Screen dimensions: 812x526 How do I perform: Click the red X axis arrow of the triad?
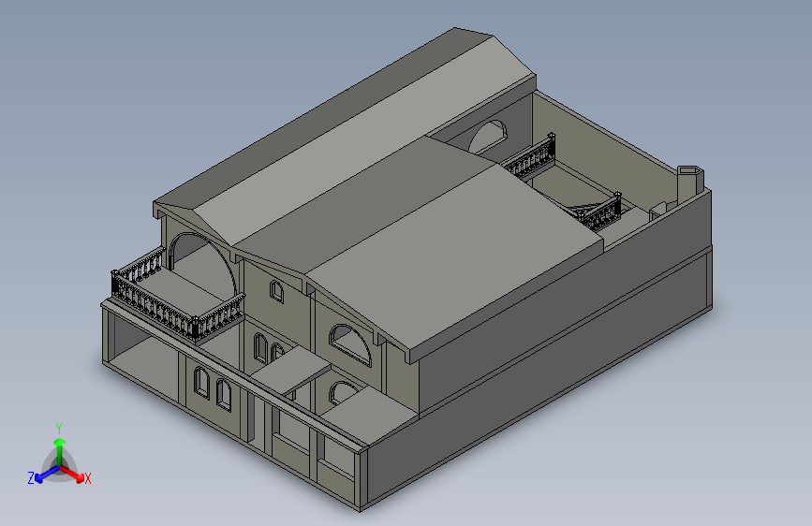[74, 474]
